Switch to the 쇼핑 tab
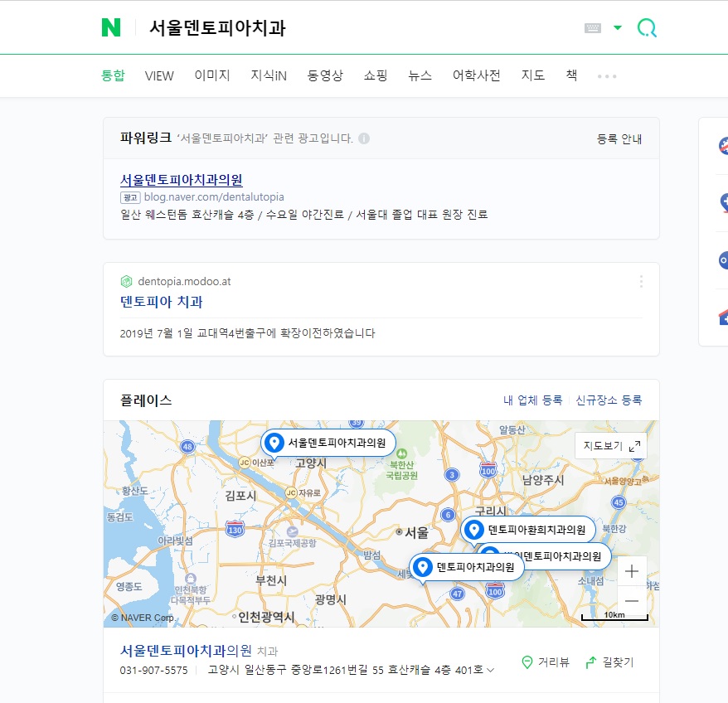Screen dimensions: 728x703 click(x=375, y=75)
